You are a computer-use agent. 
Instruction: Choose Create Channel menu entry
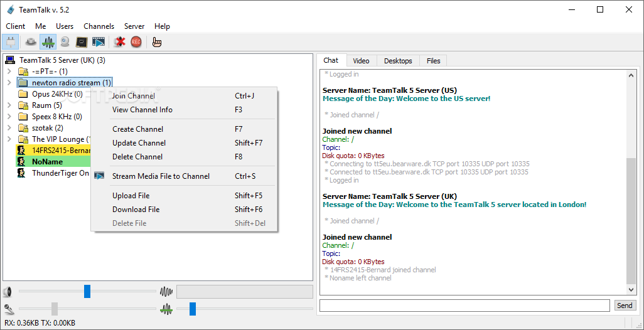tap(184, 129)
